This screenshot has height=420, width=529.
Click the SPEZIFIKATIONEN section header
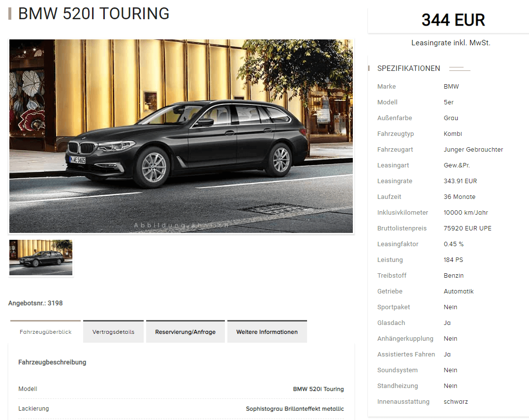[408, 68]
